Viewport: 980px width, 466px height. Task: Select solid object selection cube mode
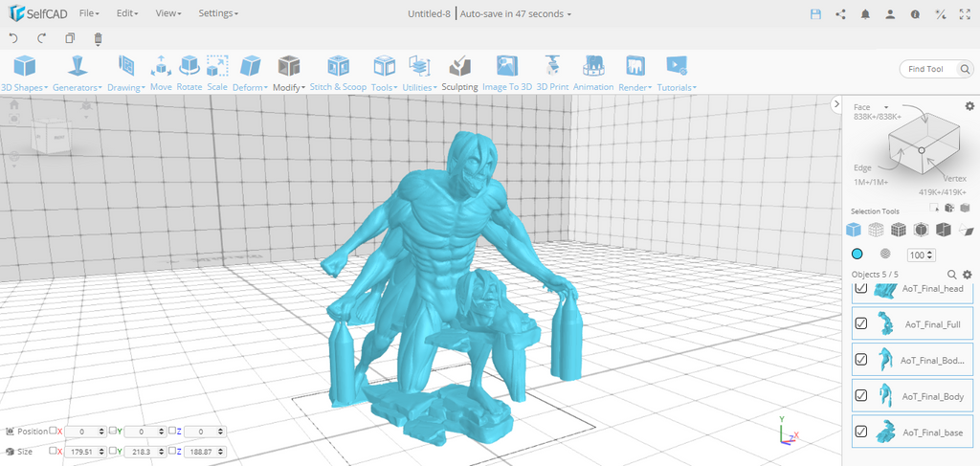[x=853, y=230]
